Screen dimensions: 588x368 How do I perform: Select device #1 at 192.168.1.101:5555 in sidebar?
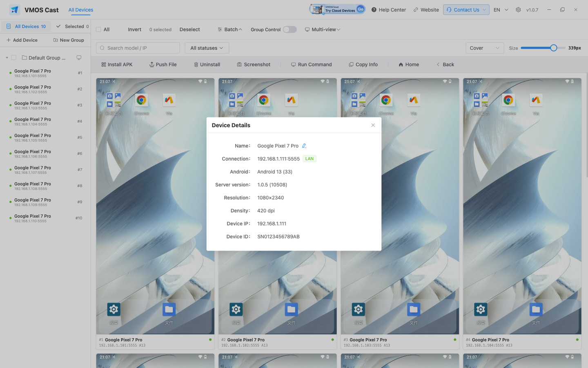tap(45, 73)
